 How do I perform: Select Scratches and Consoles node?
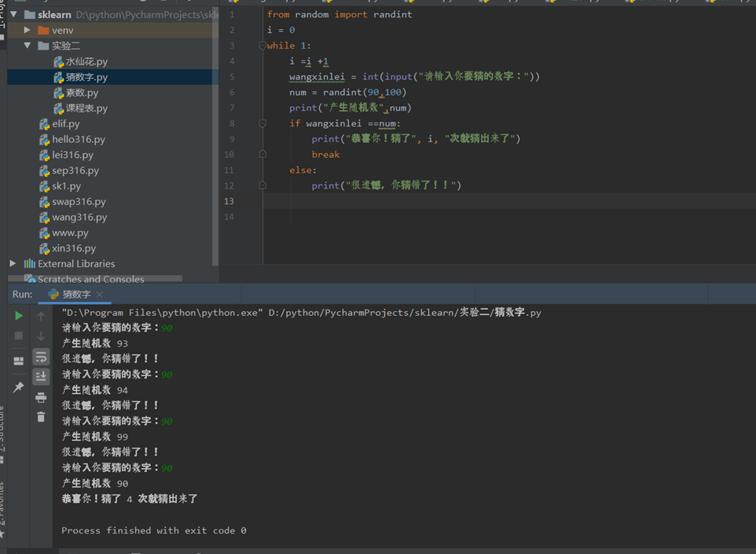click(x=84, y=279)
